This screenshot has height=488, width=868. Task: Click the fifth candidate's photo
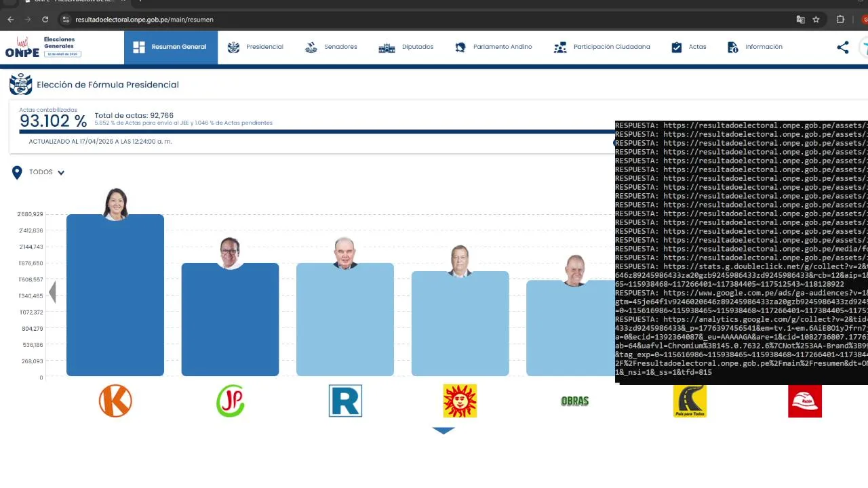pos(575,270)
